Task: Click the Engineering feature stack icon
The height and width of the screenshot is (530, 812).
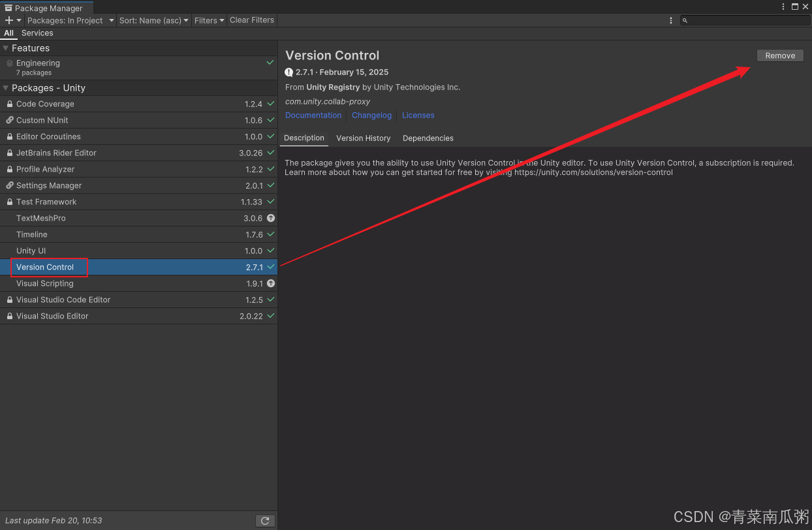Action: (10, 63)
